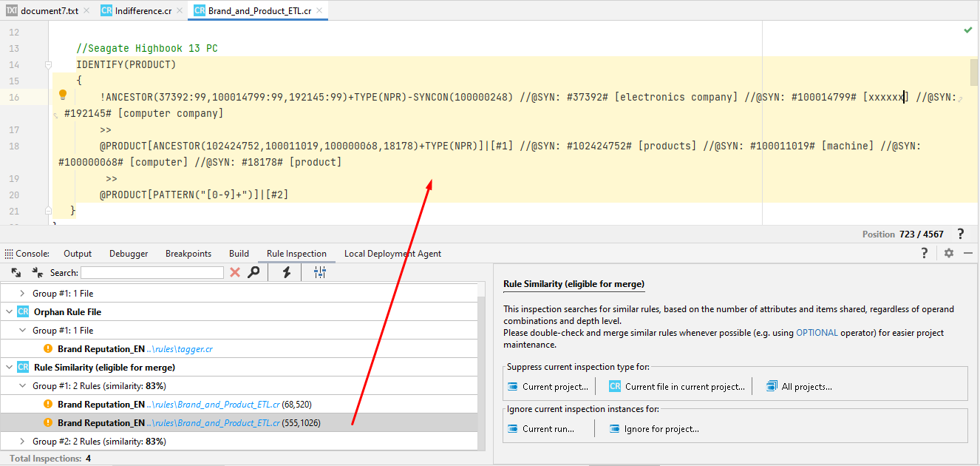The image size is (980, 466).
Task: Click inside the Search input field
Action: coord(152,273)
